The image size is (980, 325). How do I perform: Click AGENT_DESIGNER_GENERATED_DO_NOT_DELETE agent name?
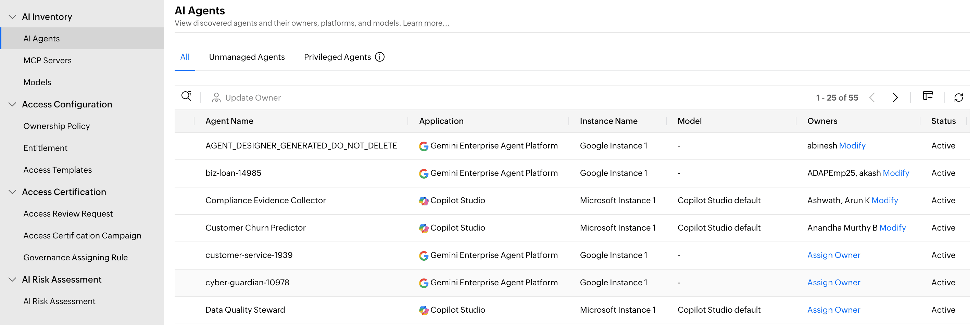coord(301,146)
